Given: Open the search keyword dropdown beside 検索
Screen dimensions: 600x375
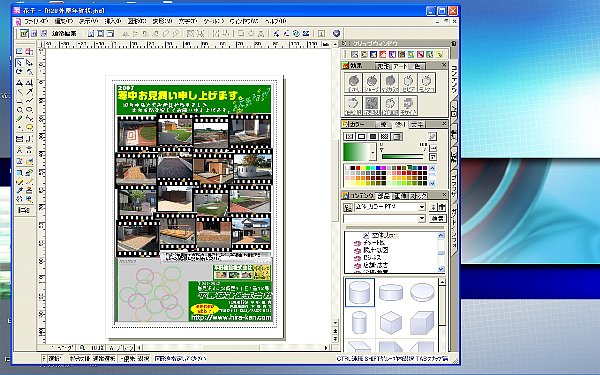Looking at the screenshot, I should pyautogui.click(x=422, y=218).
